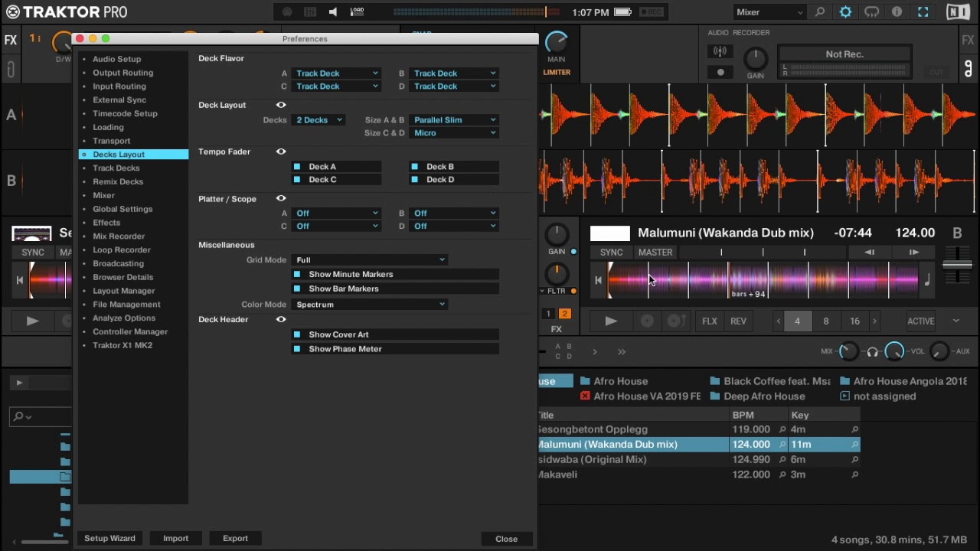Play Deck B track
The height and width of the screenshot is (551, 980).
611,321
